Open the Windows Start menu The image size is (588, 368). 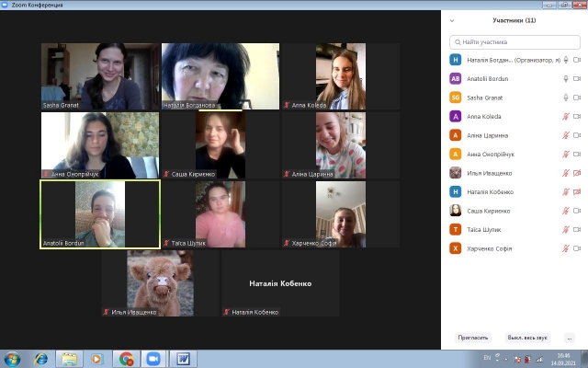[12, 359]
